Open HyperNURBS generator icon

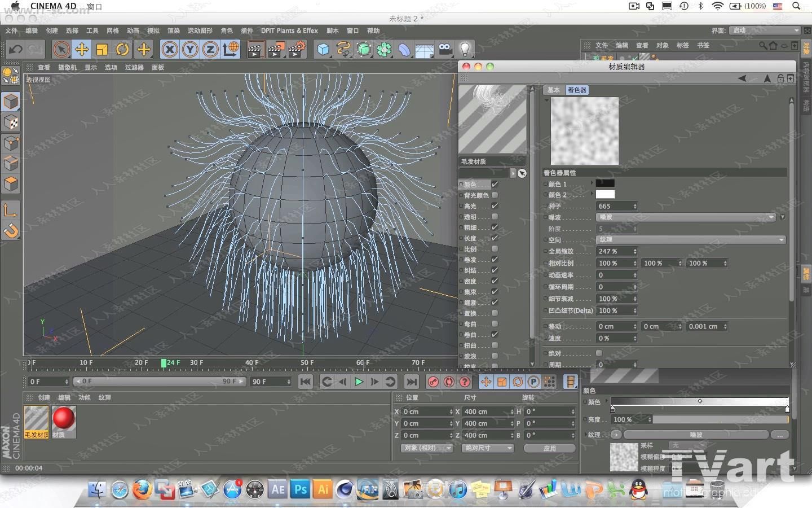tap(364, 50)
